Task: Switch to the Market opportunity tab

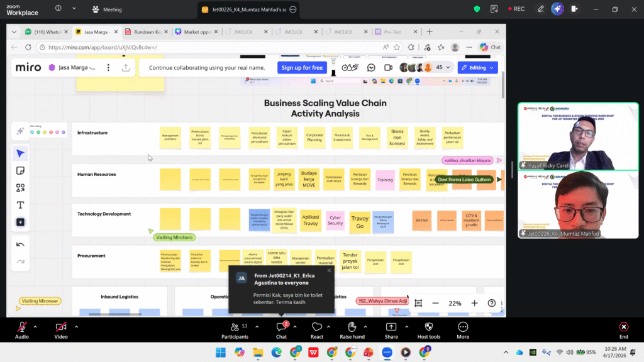Action: coord(196,31)
